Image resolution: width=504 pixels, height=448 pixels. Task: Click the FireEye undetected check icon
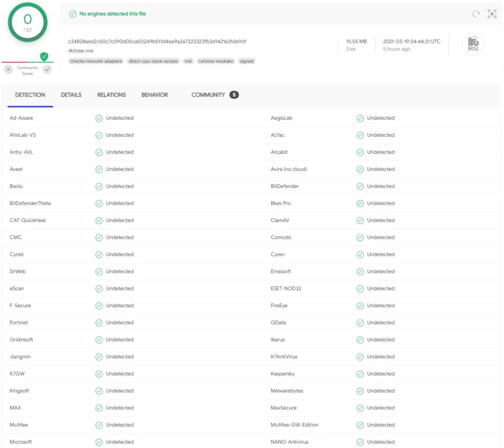pyautogui.click(x=360, y=306)
